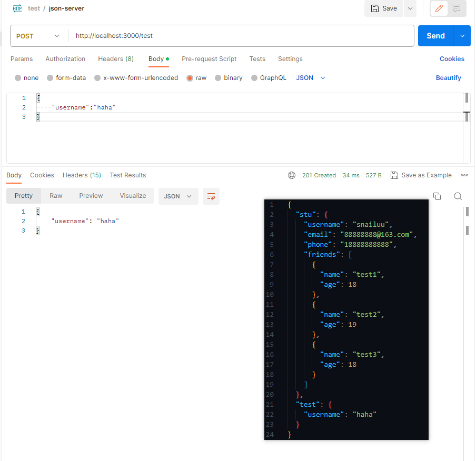Open the response Cookies tab

click(42, 175)
